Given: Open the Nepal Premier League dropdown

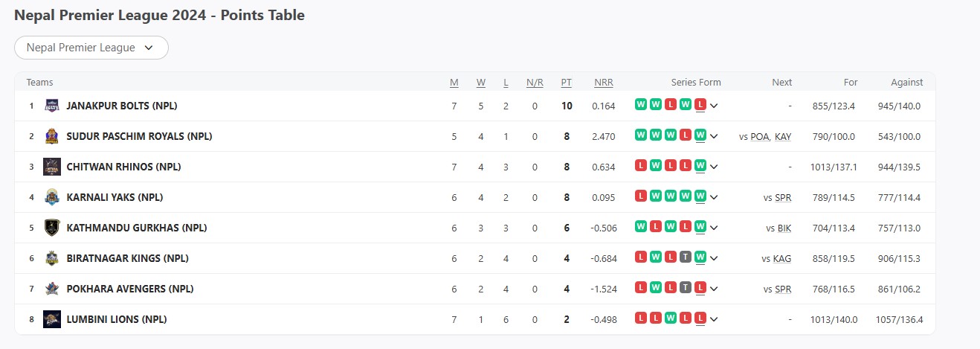Looking at the screenshot, I should click(91, 48).
